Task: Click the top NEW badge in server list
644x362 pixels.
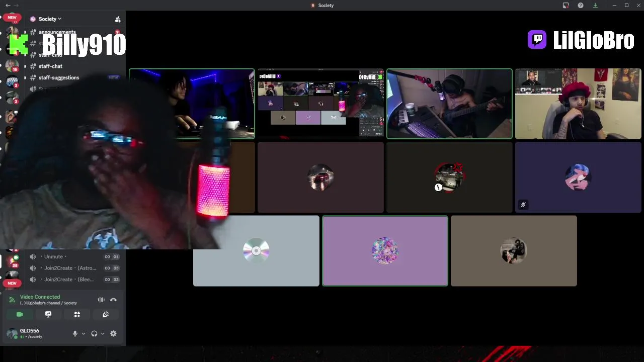Action: (12, 17)
